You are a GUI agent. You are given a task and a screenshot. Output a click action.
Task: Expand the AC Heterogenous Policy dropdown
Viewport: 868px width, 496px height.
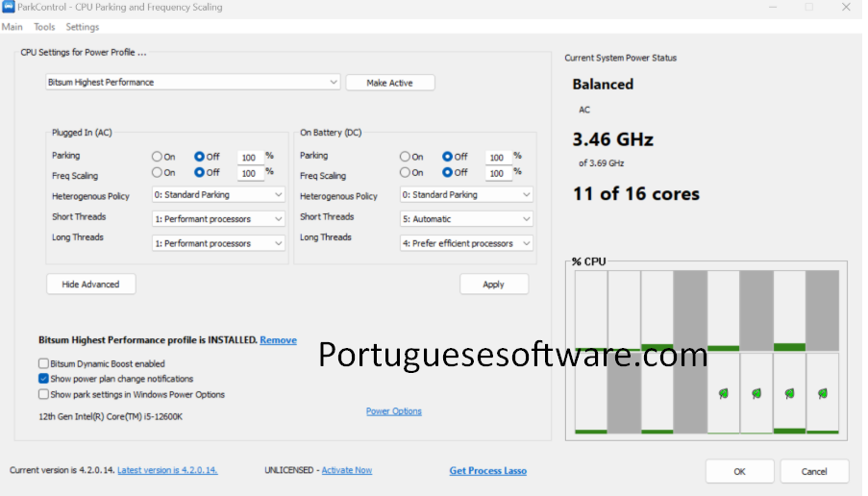[219, 195]
